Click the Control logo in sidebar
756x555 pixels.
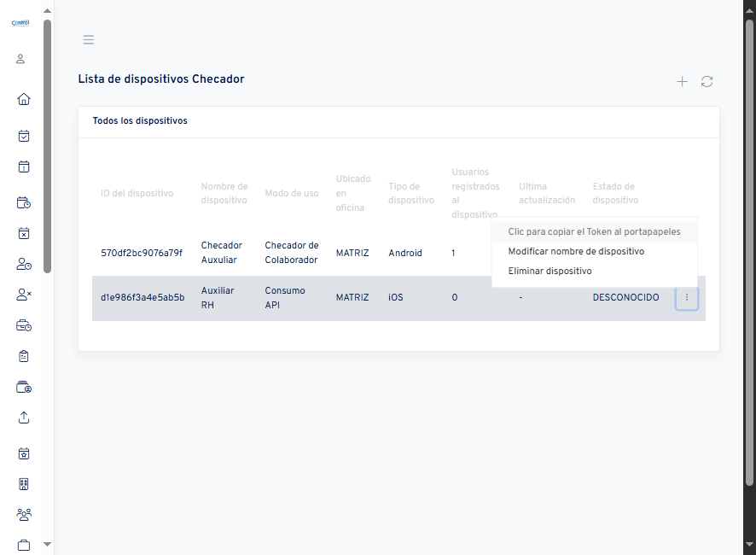[20, 23]
